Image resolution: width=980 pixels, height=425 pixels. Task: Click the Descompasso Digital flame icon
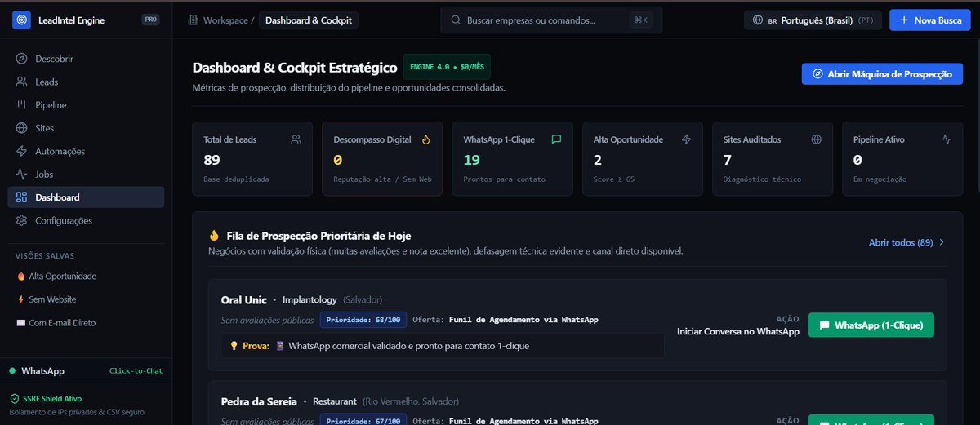tap(425, 139)
